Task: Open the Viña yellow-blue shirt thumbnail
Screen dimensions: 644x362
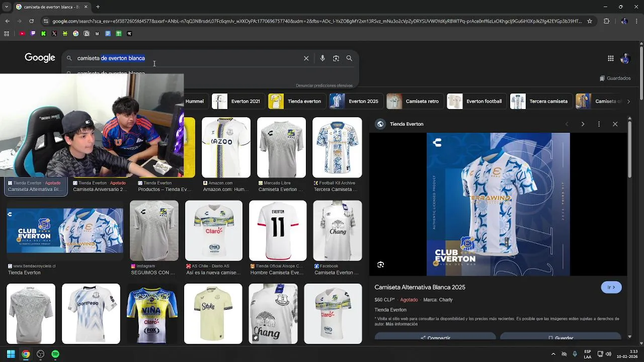Action: pos(152,314)
